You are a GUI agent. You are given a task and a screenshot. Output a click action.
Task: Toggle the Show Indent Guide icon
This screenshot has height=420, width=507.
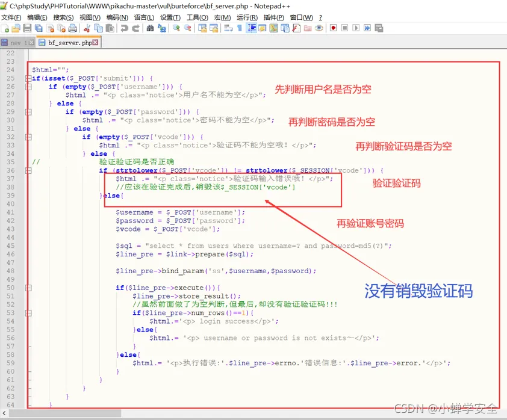coord(251,28)
